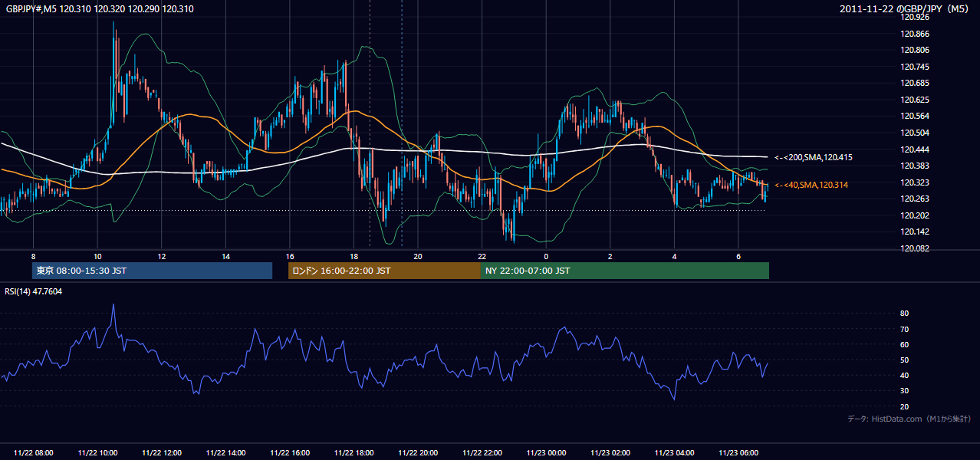
Task: Click hour label 18 under price chart
Action: [x=354, y=256]
